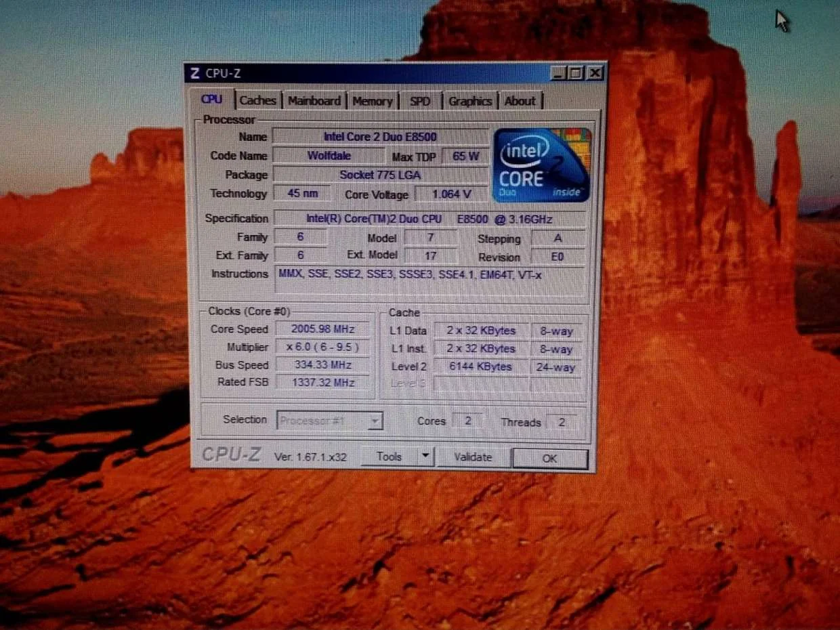The image size is (840, 630).
Task: Open the Graphics tab
Action: click(x=470, y=101)
